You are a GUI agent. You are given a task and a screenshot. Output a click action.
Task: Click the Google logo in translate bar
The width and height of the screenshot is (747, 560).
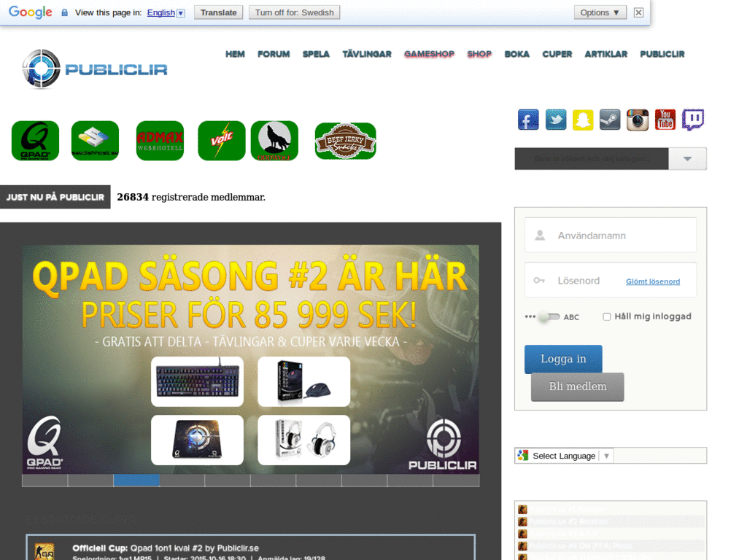(31, 12)
